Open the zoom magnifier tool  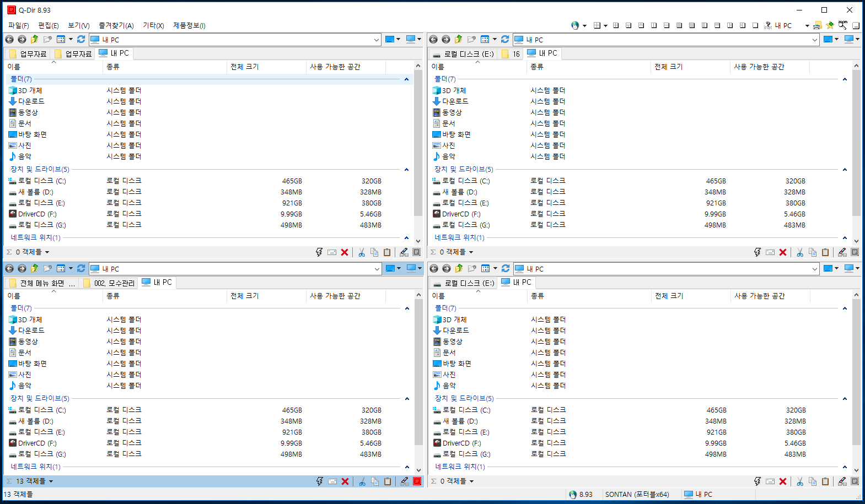point(843,25)
